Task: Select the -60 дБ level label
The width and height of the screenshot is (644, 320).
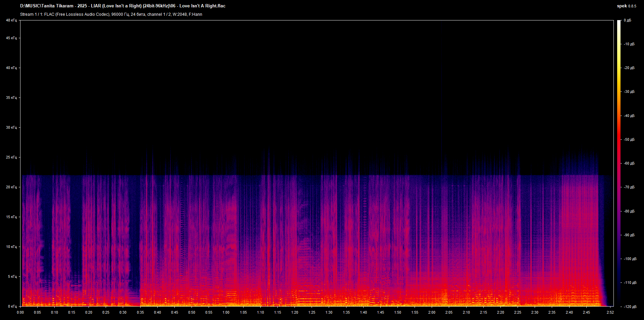Action: [629, 164]
